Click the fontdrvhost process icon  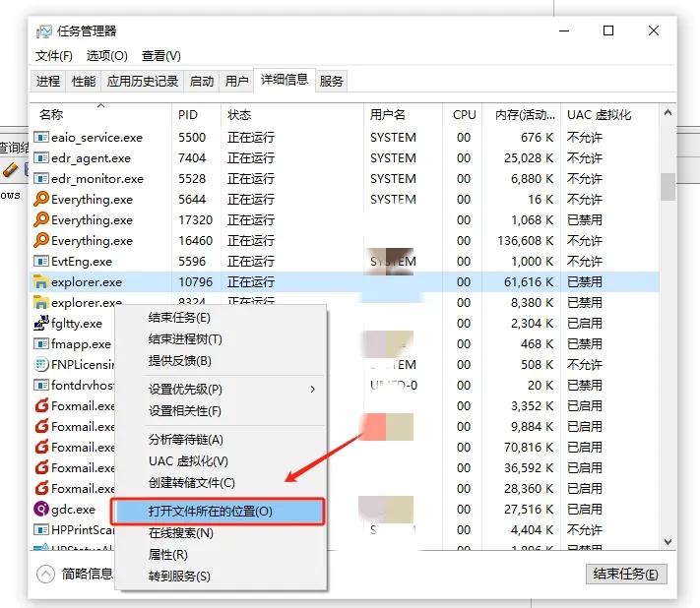[41, 385]
